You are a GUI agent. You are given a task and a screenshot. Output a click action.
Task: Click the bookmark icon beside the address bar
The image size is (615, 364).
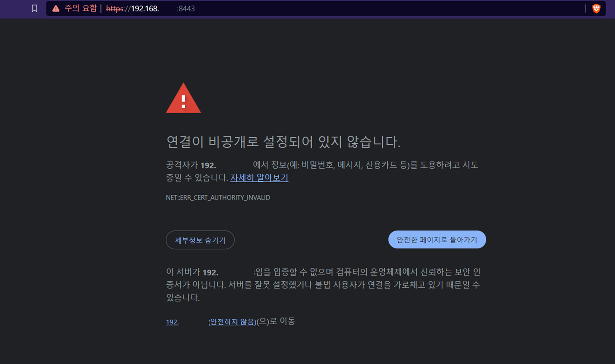pyautogui.click(x=35, y=8)
